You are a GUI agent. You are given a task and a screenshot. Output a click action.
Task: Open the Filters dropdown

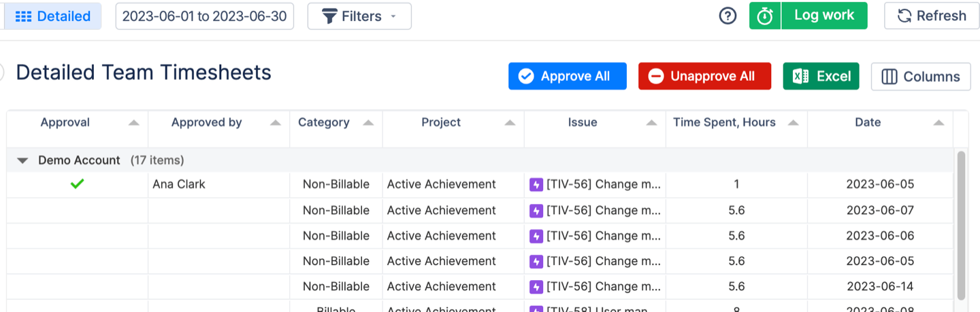point(359,16)
